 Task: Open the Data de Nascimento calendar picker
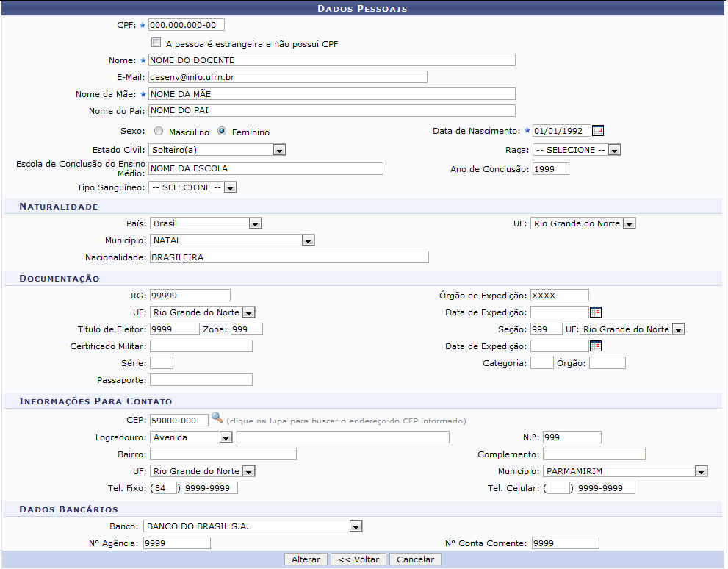click(x=598, y=131)
